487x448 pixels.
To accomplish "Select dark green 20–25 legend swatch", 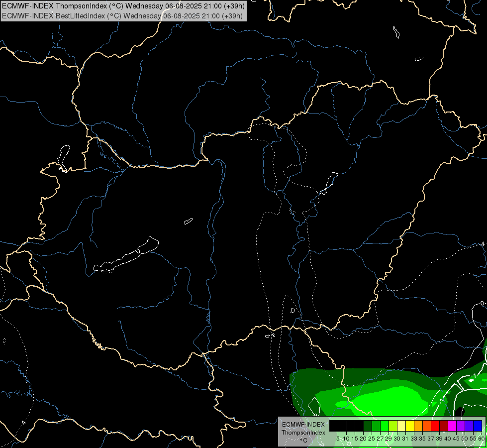I will [x=368, y=426].
